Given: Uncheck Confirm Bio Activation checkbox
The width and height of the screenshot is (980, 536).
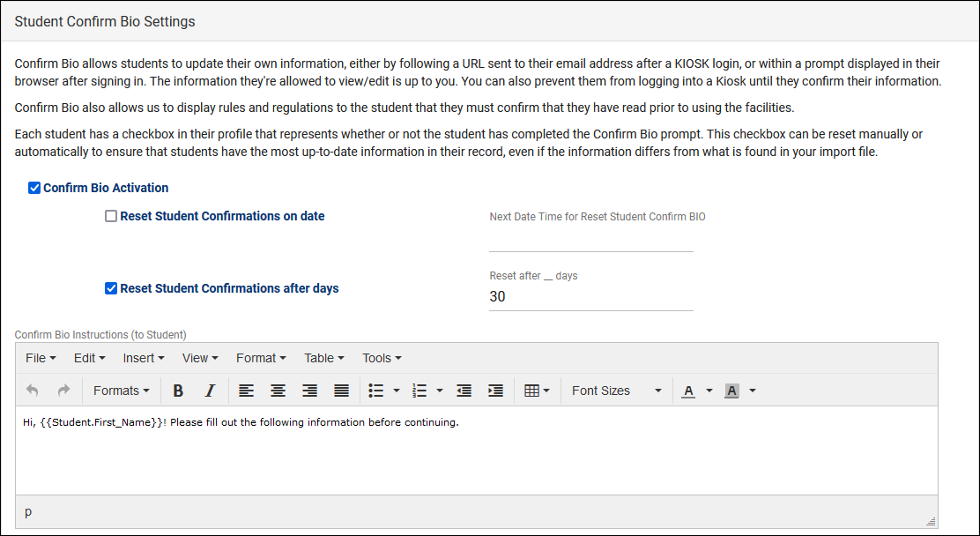Looking at the screenshot, I should point(34,188).
